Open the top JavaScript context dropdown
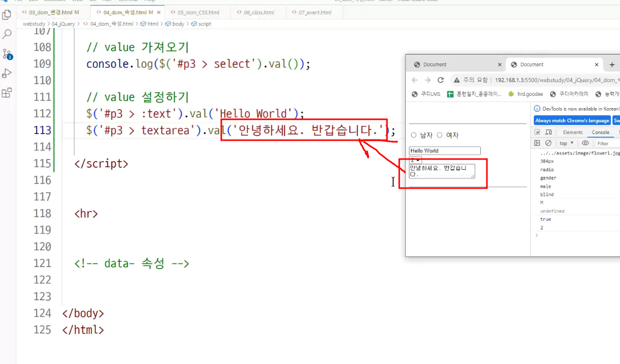 click(x=566, y=143)
